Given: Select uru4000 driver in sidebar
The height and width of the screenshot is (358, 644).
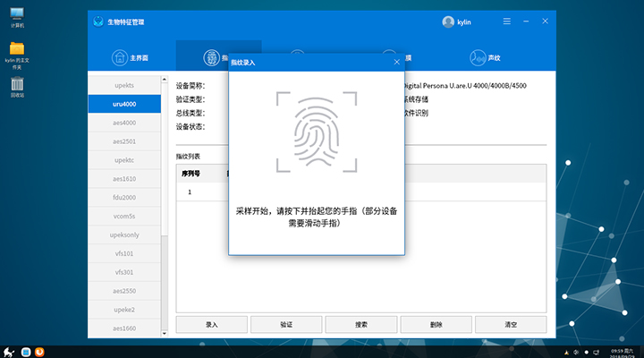Looking at the screenshot, I should click(x=124, y=104).
